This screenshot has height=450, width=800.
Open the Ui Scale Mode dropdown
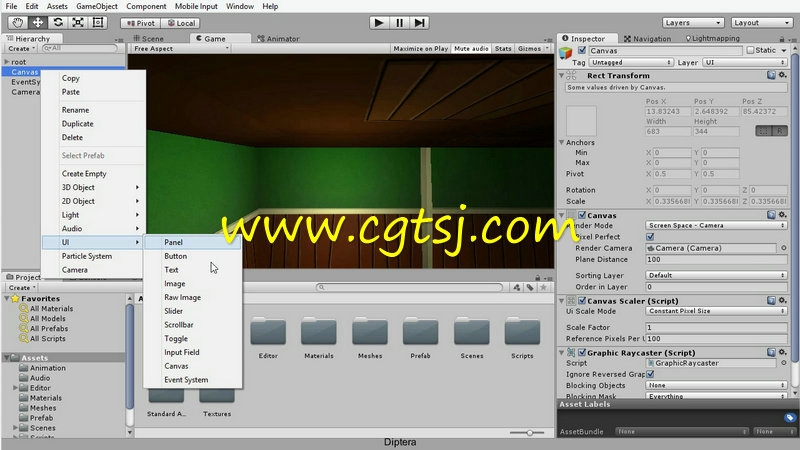click(x=716, y=311)
